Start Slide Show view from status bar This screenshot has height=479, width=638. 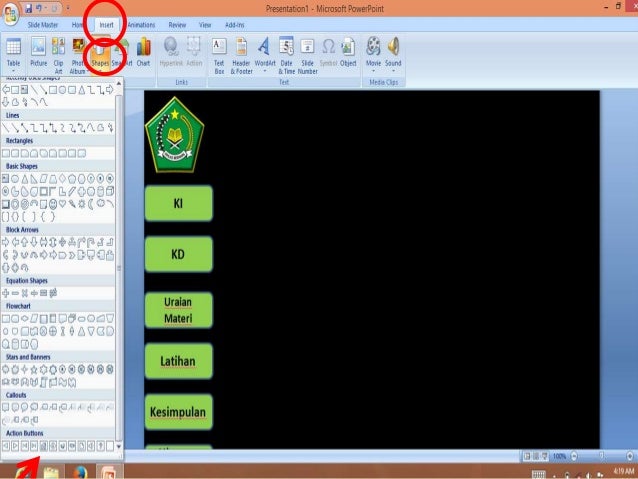[544, 456]
